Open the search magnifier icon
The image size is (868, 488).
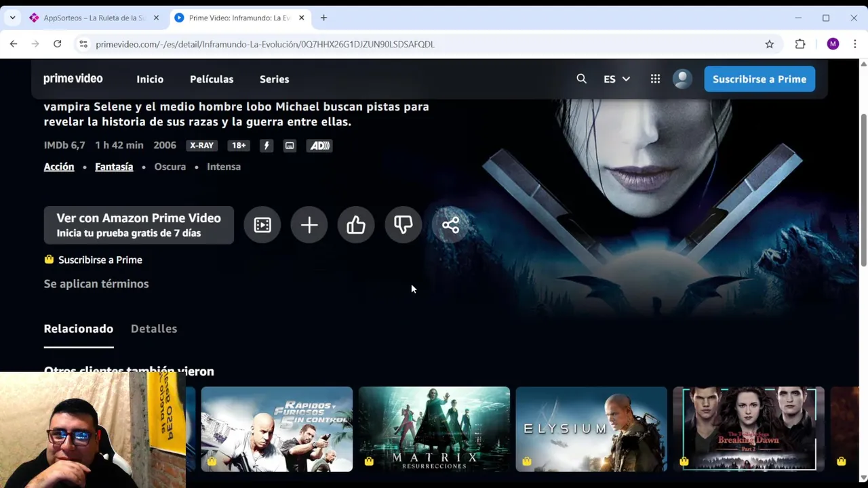tap(581, 79)
